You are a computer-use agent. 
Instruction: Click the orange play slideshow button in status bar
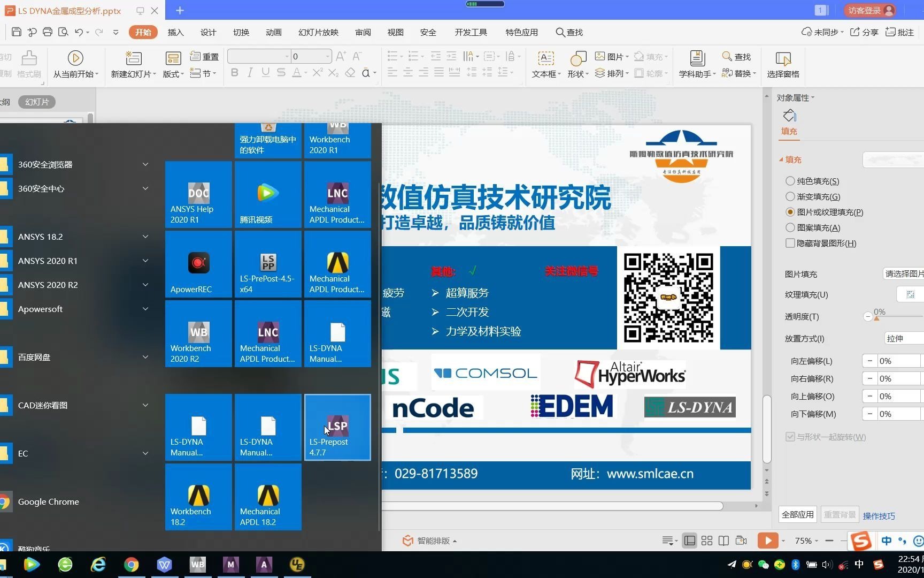pos(768,541)
